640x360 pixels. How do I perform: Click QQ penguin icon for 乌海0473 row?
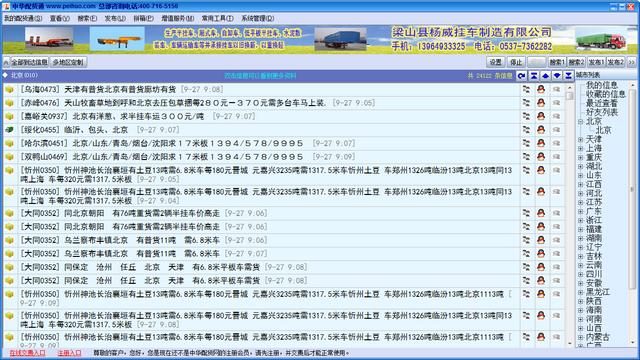(x=541, y=89)
